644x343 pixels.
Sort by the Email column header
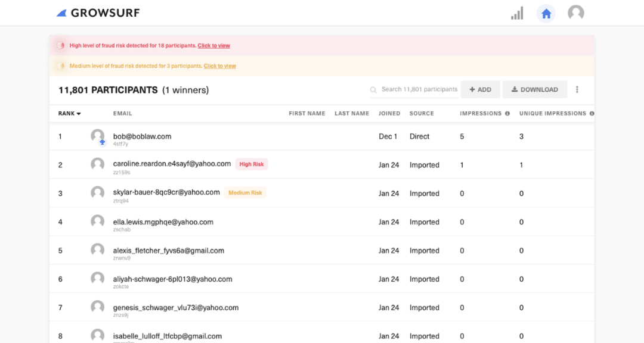tap(122, 113)
